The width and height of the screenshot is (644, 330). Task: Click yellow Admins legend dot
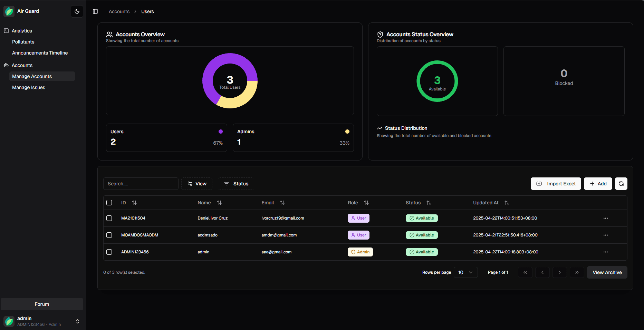click(347, 132)
